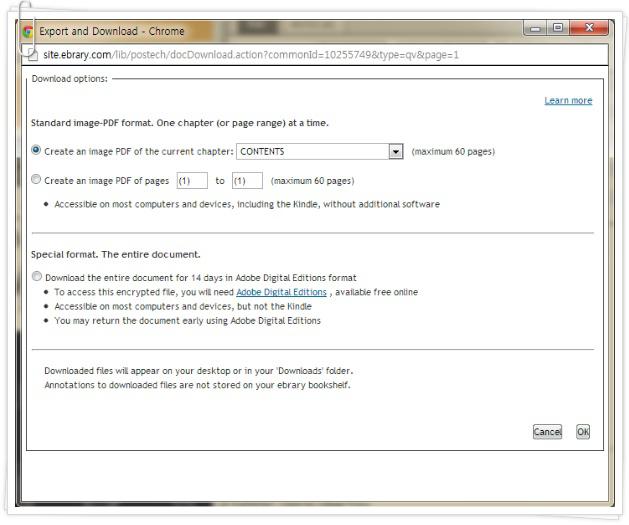The width and height of the screenshot is (629, 525).
Task: Confirm download with the OK button
Action: point(583,432)
